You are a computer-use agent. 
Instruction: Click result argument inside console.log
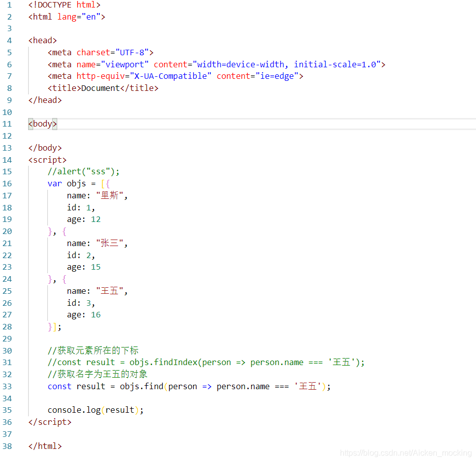(x=120, y=410)
